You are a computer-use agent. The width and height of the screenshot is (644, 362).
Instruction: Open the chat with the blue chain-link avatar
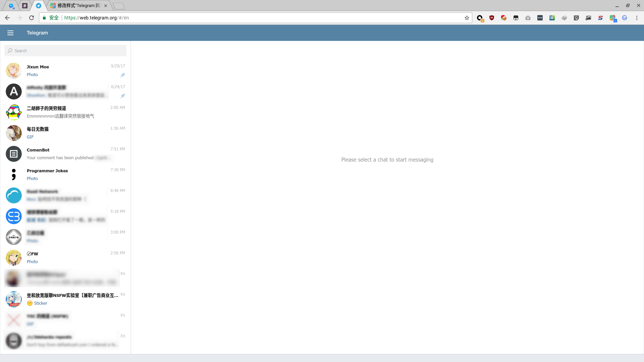tap(65, 216)
